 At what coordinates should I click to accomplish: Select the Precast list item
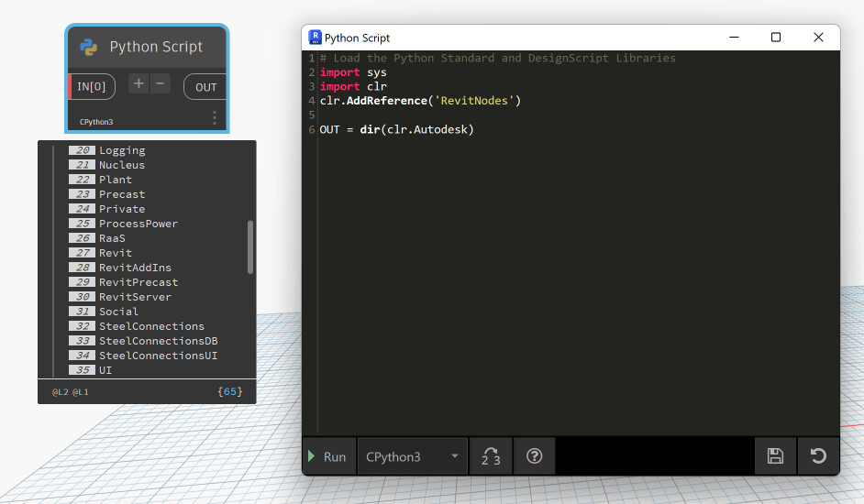122,194
